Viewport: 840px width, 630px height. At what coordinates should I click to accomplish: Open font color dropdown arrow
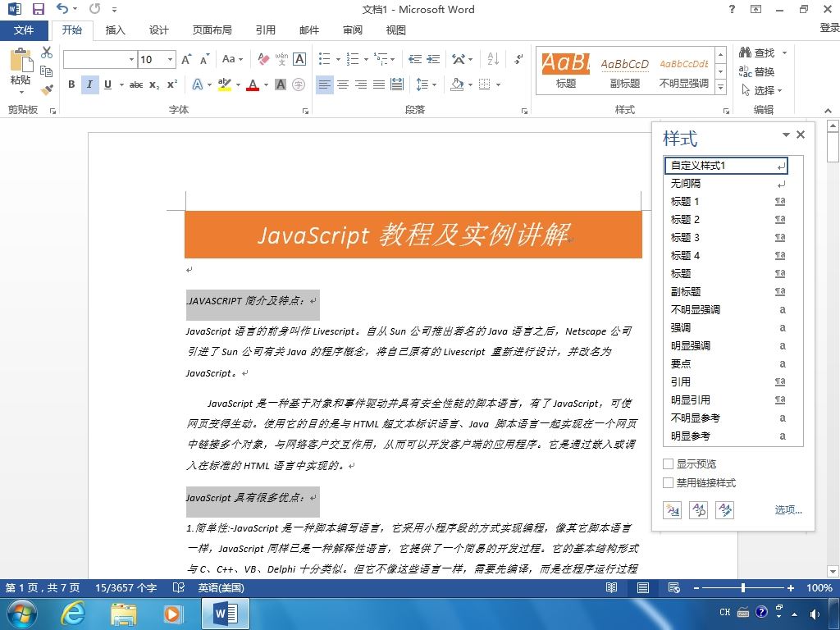pos(266,84)
